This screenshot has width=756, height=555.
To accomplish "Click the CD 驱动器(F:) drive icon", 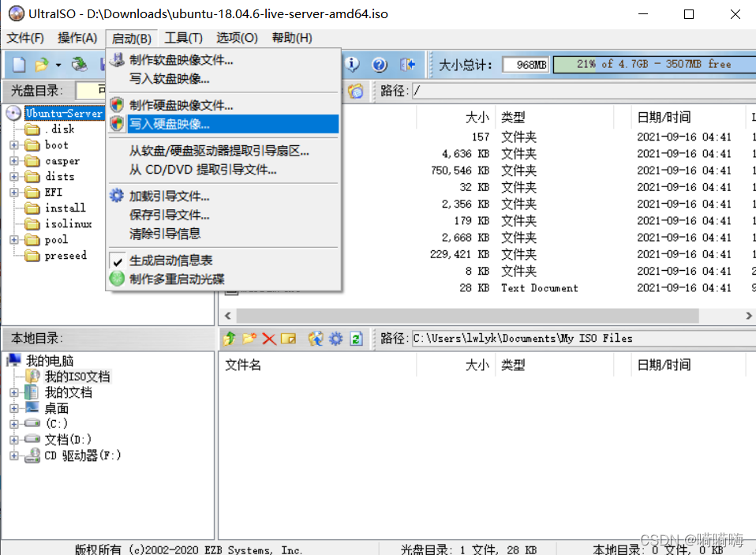I will click(32, 456).
